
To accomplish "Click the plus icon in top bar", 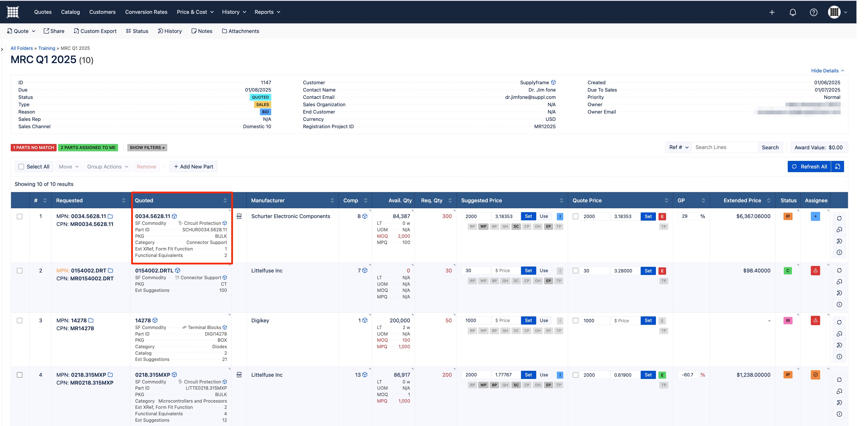I will click(772, 12).
